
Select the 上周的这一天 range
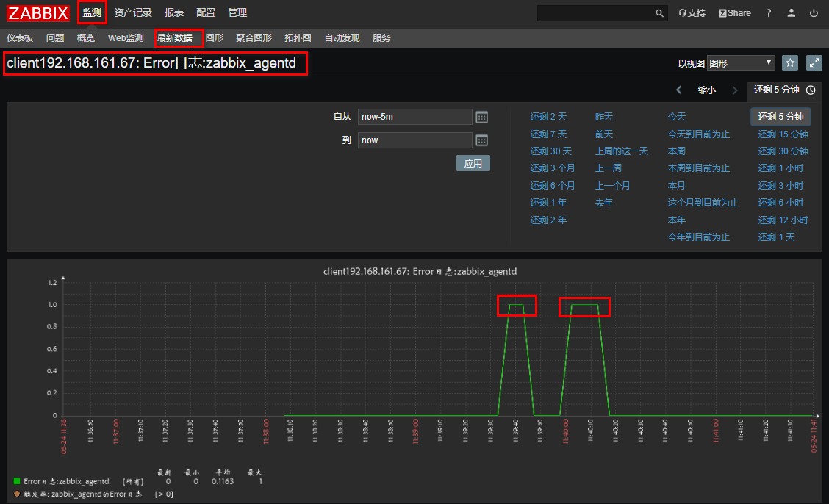click(x=622, y=151)
